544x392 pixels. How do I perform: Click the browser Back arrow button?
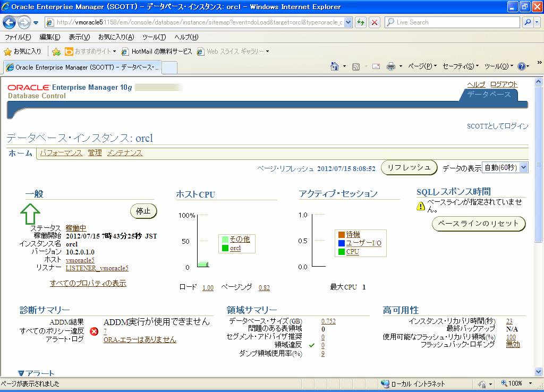[x=10, y=23]
